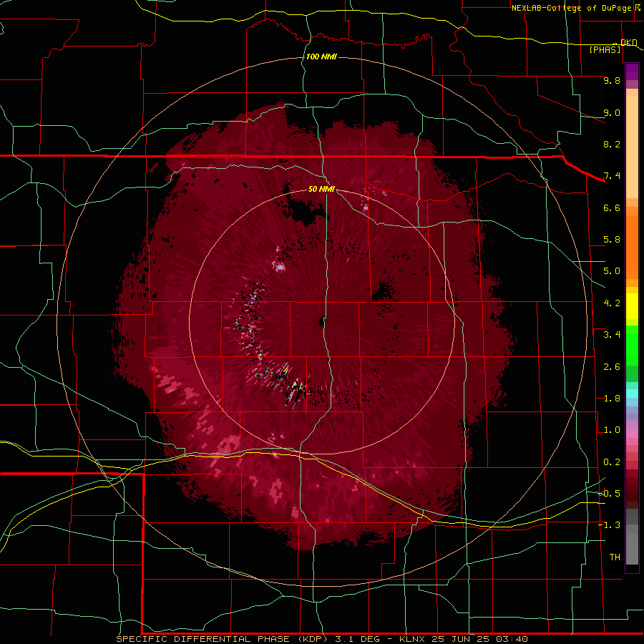Click the 1.0 value on color scale

(x=612, y=430)
